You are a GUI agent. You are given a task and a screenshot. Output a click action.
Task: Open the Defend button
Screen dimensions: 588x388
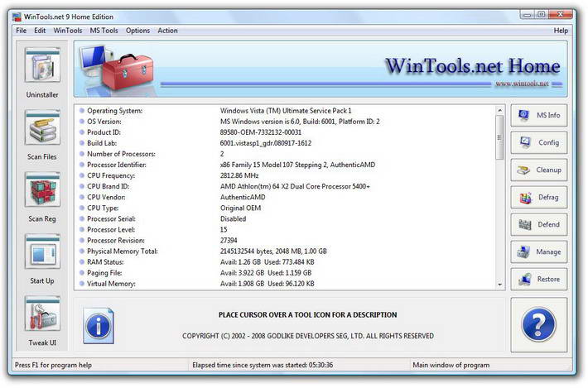[539, 225]
